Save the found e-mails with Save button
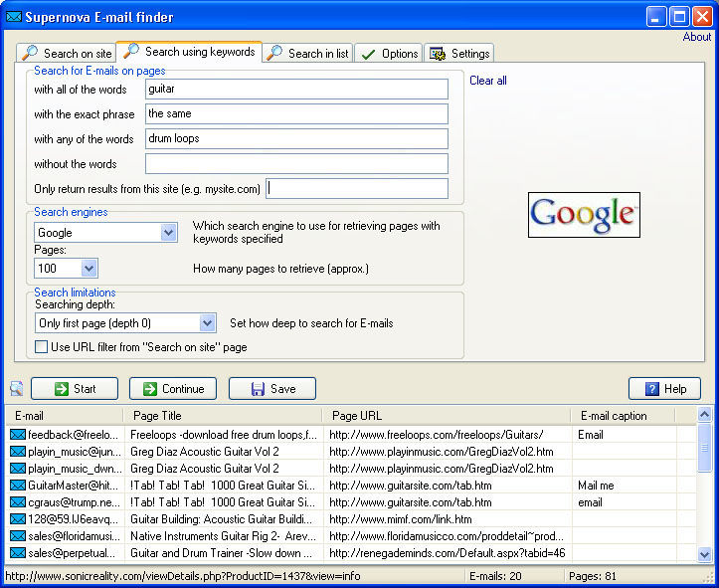Image resolution: width=719 pixels, height=588 pixels. click(272, 388)
